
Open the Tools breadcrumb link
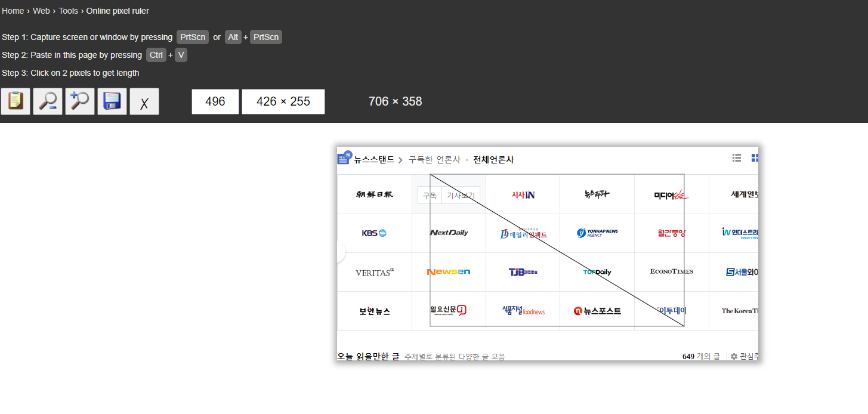pyautogui.click(x=68, y=11)
